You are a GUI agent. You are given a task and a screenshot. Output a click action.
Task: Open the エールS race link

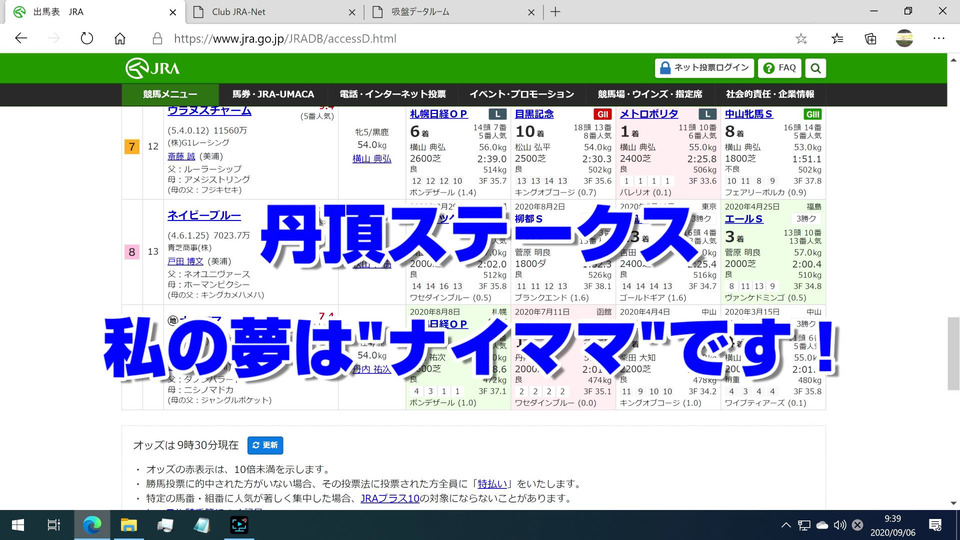pyautogui.click(x=744, y=219)
